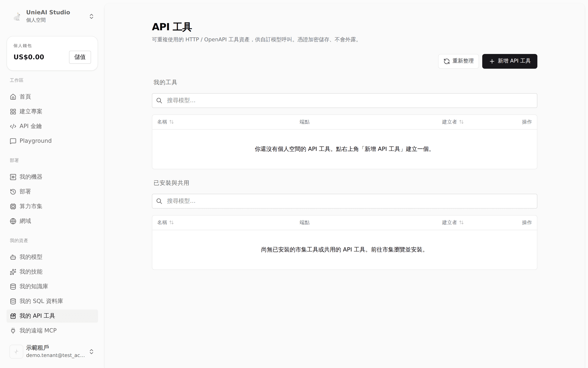The image size is (588, 368).
Task: Click the 我的工具 section heading
Action: tap(165, 83)
